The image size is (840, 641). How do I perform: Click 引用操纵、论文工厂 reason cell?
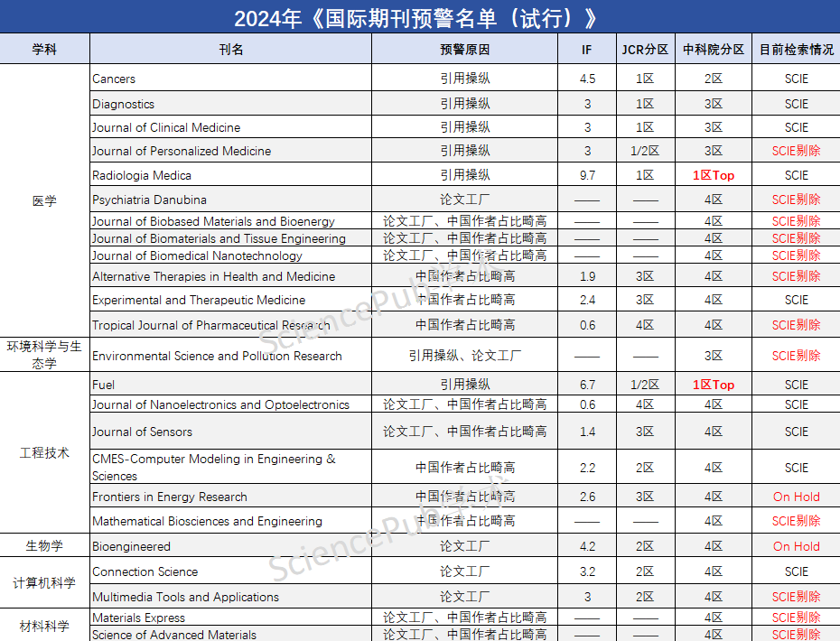click(x=465, y=356)
